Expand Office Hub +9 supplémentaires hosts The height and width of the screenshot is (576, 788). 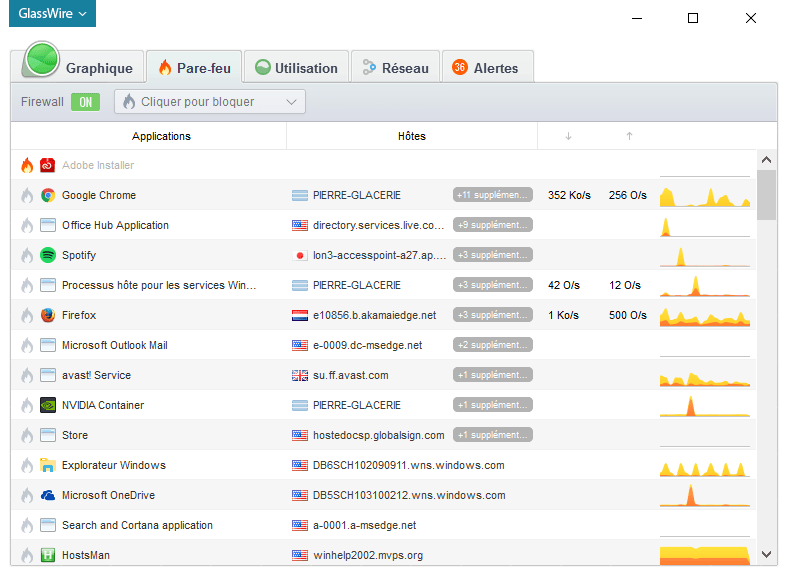tap(492, 225)
